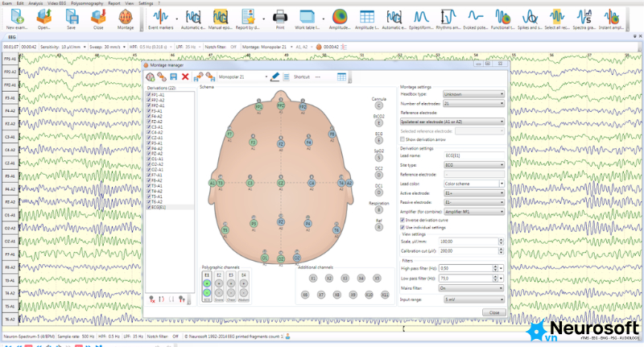Select the Epileptiform activity analysis icon

coord(421,19)
